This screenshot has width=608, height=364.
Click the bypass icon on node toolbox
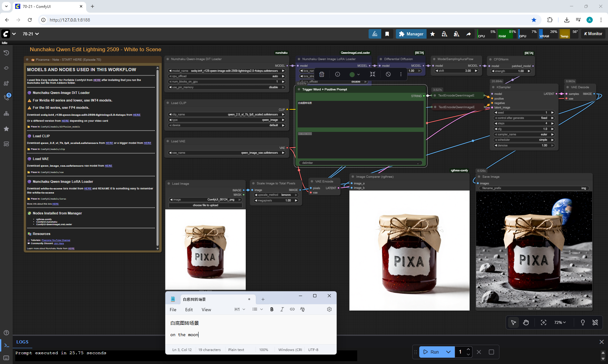point(388,74)
